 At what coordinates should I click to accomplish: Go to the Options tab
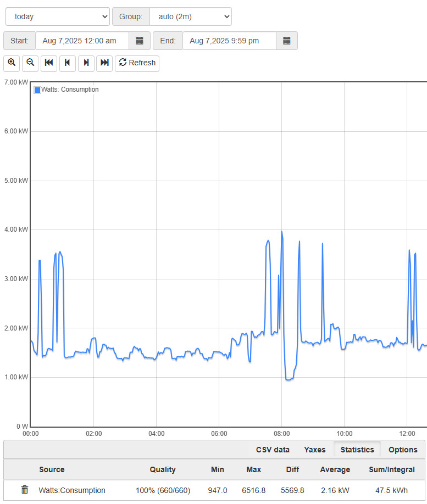pyautogui.click(x=403, y=450)
